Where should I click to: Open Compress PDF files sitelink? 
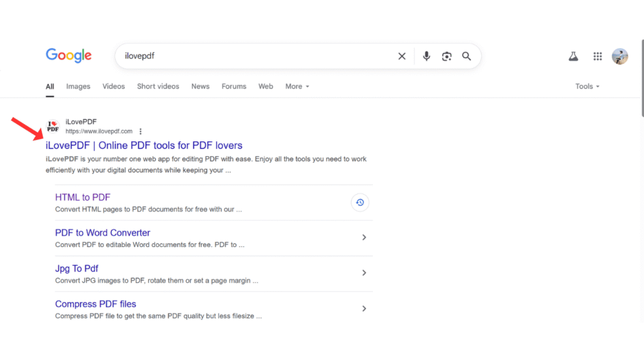[x=96, y=304]
